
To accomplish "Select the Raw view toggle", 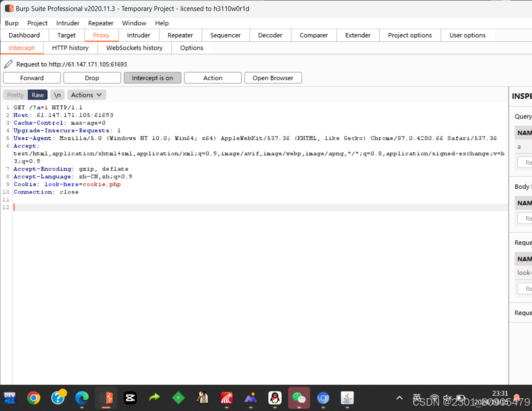I will tap(37, 95).
